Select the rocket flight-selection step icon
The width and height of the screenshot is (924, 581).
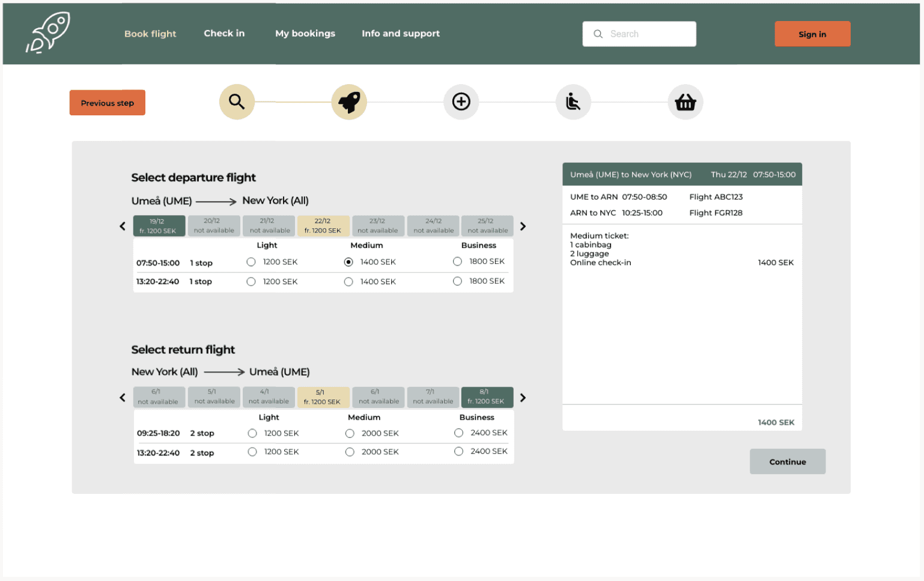[349, 102]
